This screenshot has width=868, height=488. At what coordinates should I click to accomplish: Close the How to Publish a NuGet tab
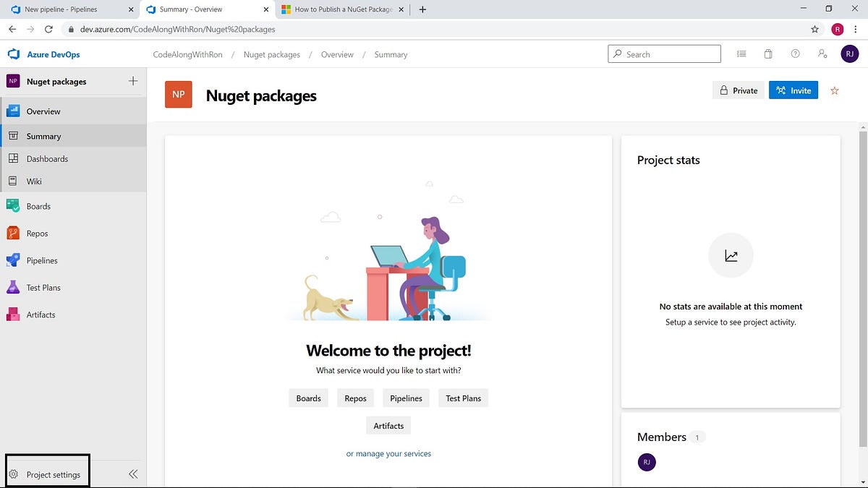pos(402,9)
